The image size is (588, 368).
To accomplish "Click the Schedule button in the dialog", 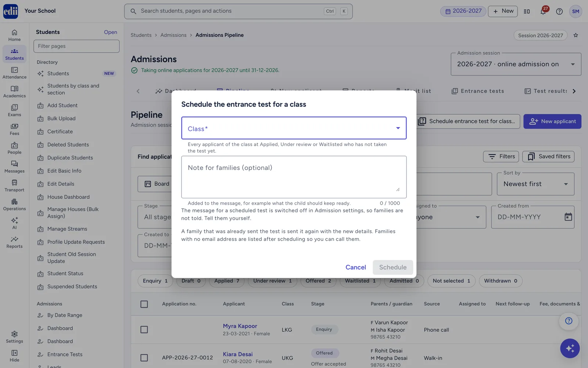I will [x=393, y=268].
